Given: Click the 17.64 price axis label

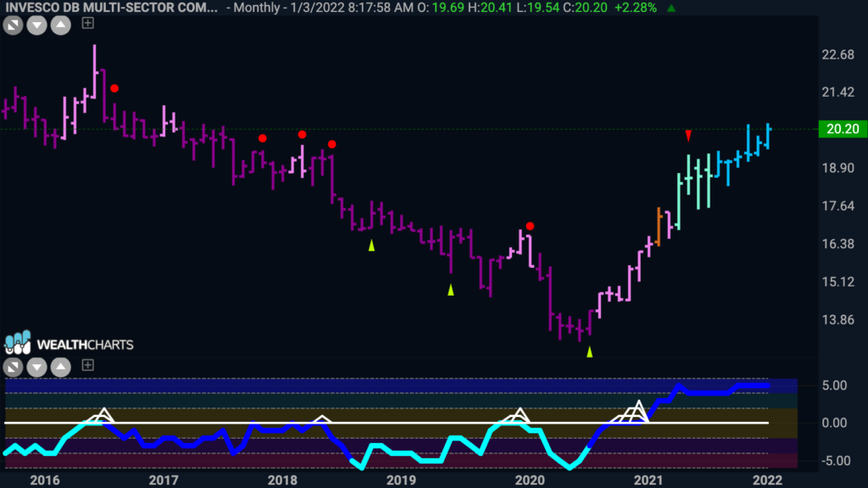Looking at the screenshot, I should tap(838, 206).
